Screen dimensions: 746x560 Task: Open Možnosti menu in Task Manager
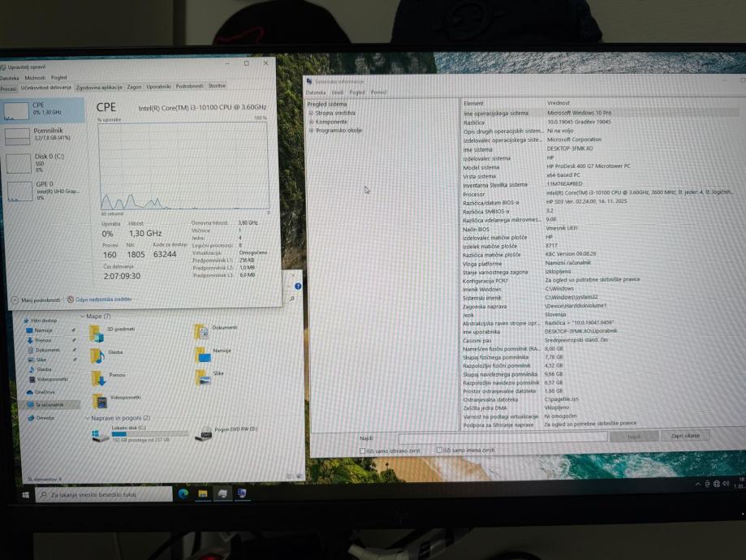pyautogui.click(x=35, y=78)
